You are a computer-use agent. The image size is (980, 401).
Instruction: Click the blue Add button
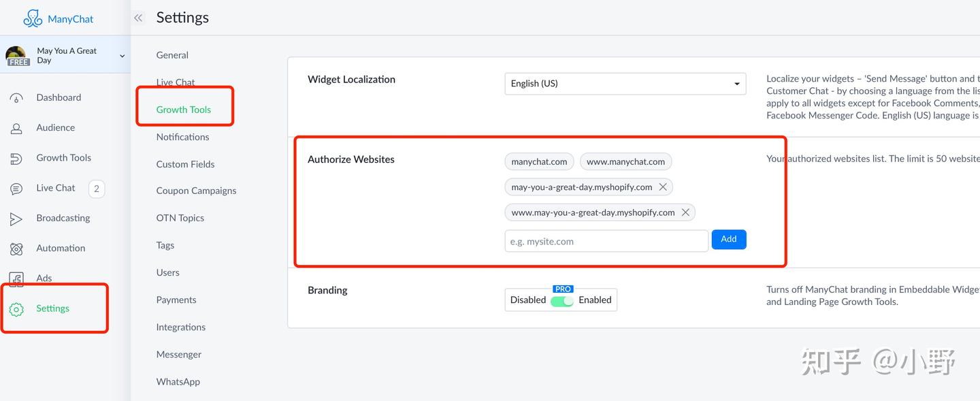728,240
